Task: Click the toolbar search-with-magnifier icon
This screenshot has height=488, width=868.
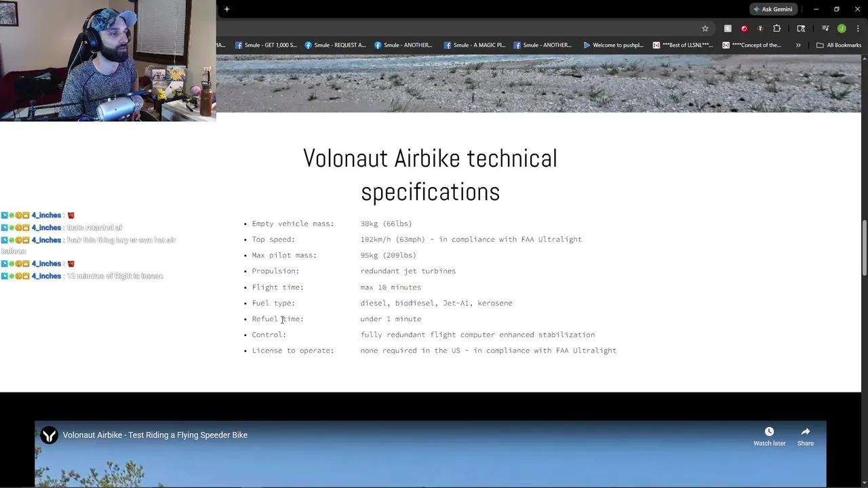Action: [x=801, y=28]
